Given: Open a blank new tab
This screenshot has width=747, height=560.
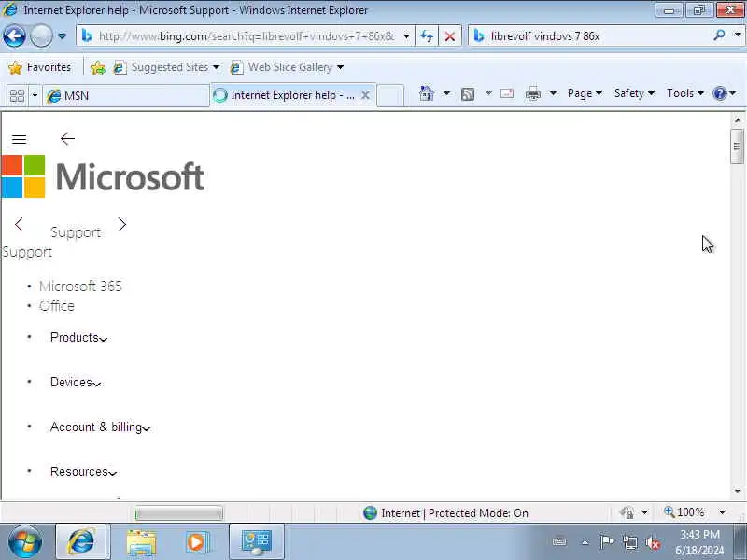Looking at the screenshot, I should (390, 95).
